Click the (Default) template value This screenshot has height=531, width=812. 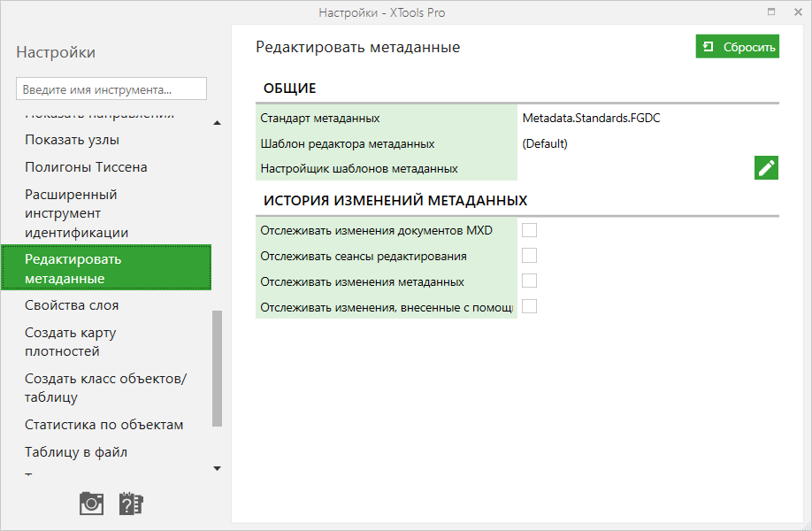click(545, 143)
